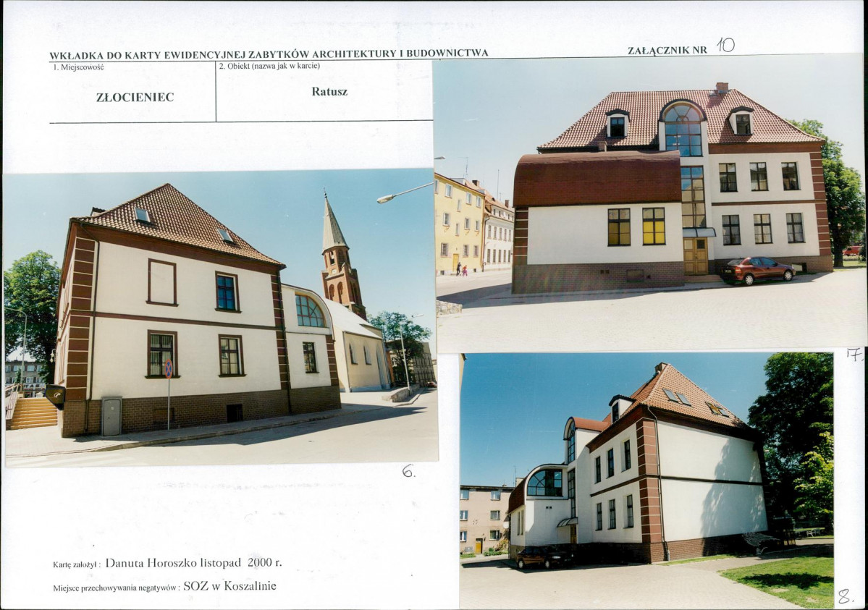Screen dimensions: 868x610
Task: Click the handwritten number 6 under the left photo
Action: (408, 471)
